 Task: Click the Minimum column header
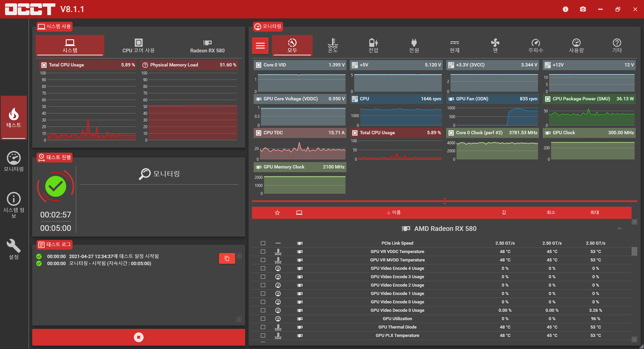click(x=551, y=212)
